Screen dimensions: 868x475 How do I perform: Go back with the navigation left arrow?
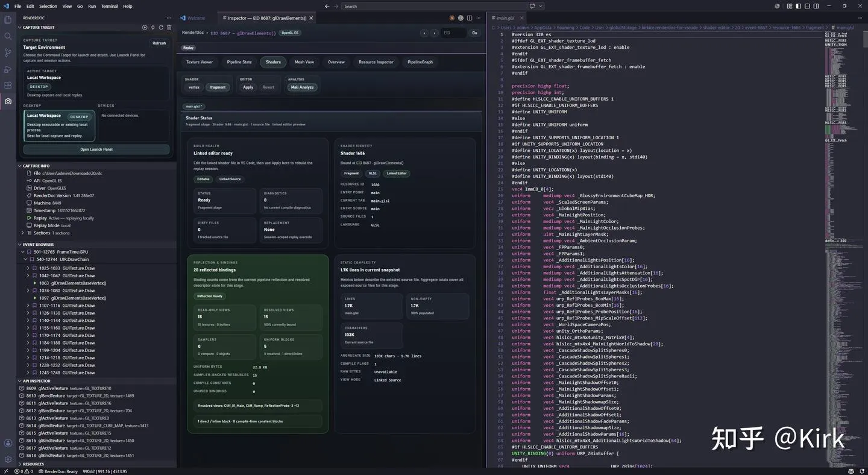[327, 6]
